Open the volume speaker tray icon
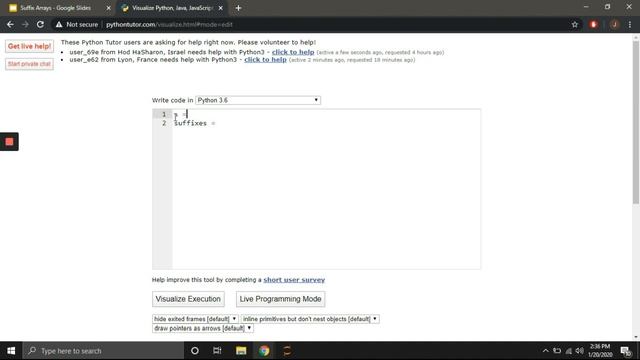Screen dimensions: 640x360 click(580, 351)
